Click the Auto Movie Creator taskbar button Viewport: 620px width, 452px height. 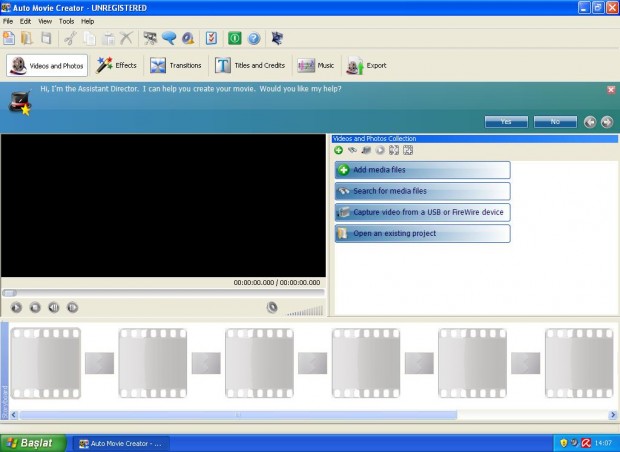tap(121, 444)
